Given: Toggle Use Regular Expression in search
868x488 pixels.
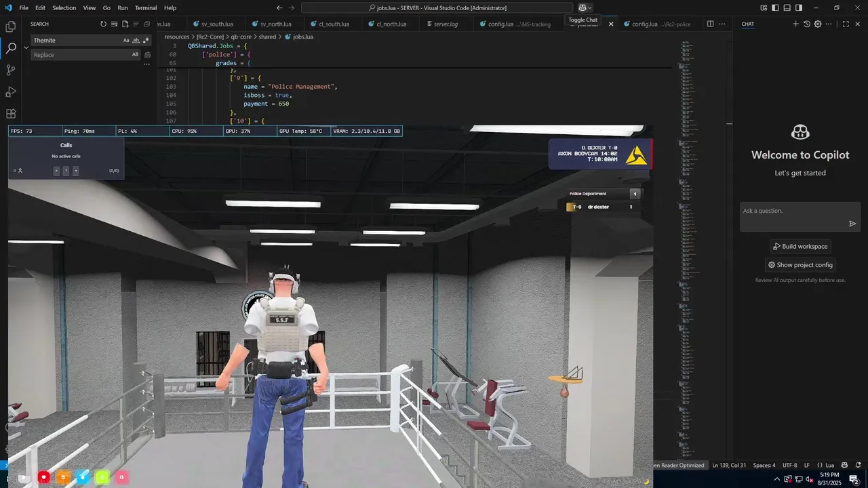Looking at the screenshot, I should click(146, 40).
